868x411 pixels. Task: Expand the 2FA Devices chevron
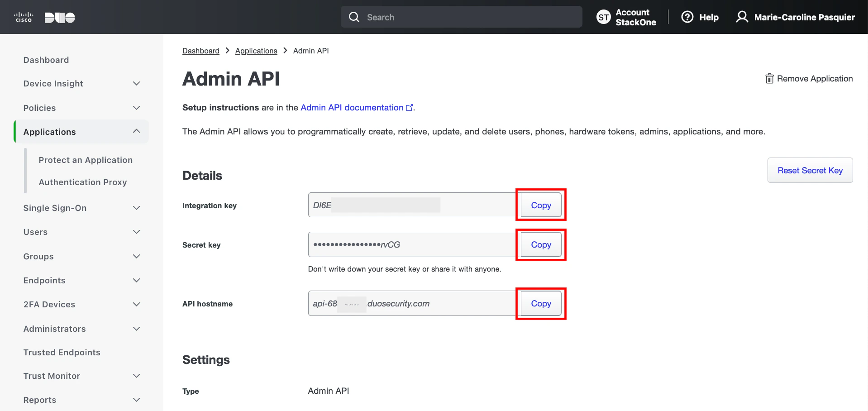coord(137,304)
